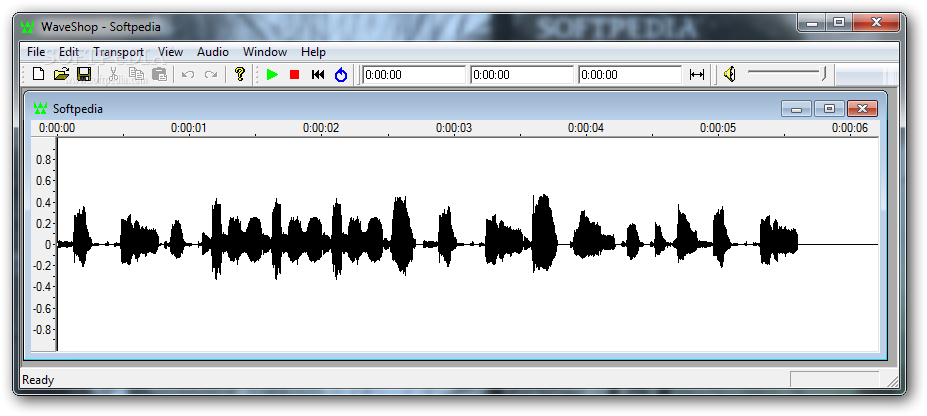Click the selection length arrows icon
The width and height of the screenshot is (927, 416).
697,74
